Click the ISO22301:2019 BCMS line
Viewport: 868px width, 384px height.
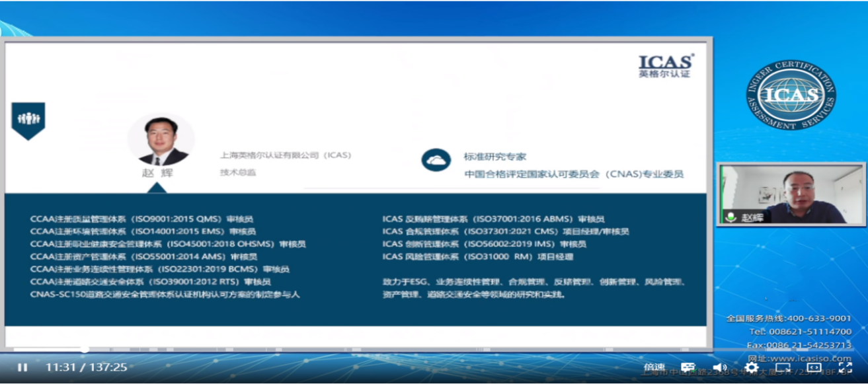pos(160,269)
